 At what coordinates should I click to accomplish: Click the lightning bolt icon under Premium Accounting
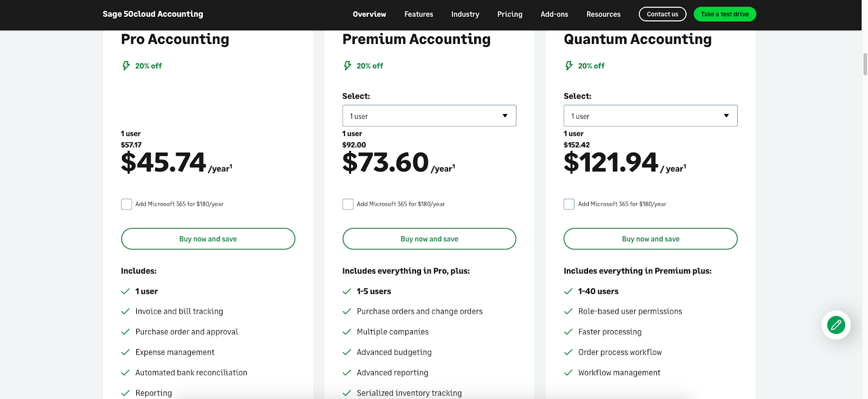click(347, 66)
